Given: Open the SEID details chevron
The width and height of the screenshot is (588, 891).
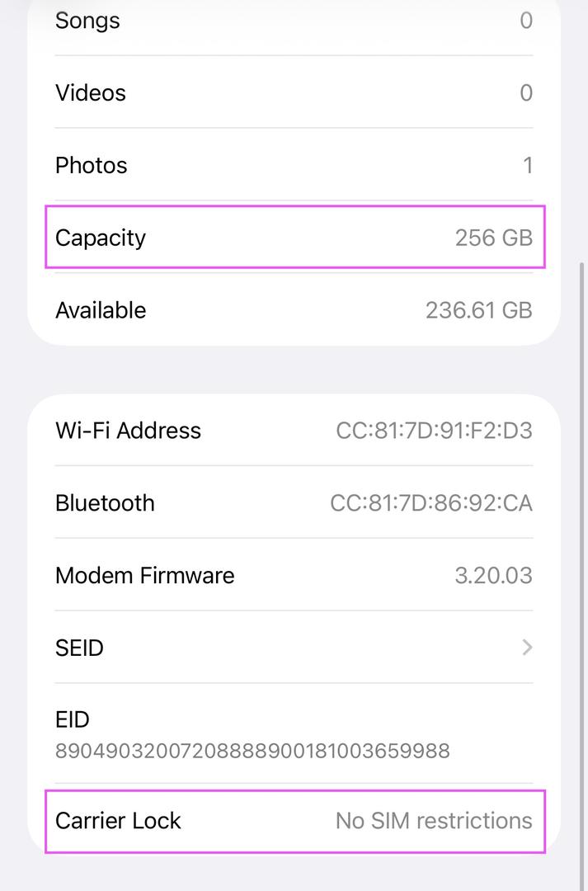Looking at the screenshot, I should tap(527, 648).
